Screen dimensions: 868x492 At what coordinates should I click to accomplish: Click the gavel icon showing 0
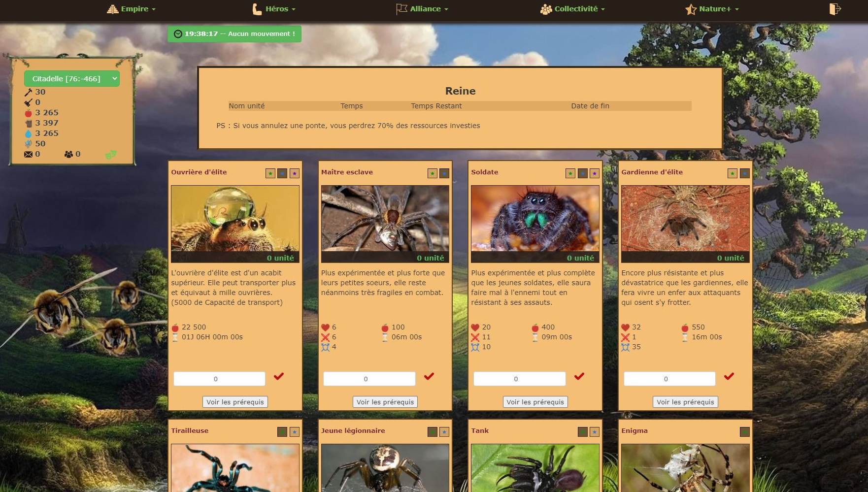(x=28, y=102)
